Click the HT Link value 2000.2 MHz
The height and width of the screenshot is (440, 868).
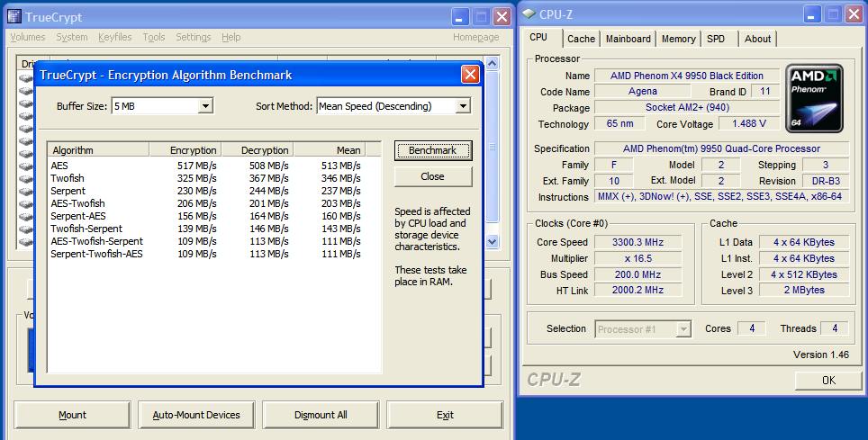click(637, 291)
